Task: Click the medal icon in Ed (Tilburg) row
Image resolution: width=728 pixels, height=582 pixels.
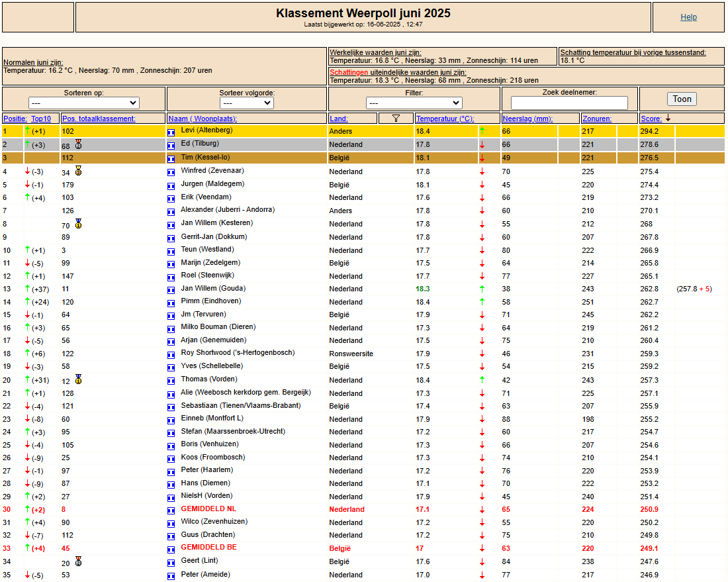Action: point(79,144)
